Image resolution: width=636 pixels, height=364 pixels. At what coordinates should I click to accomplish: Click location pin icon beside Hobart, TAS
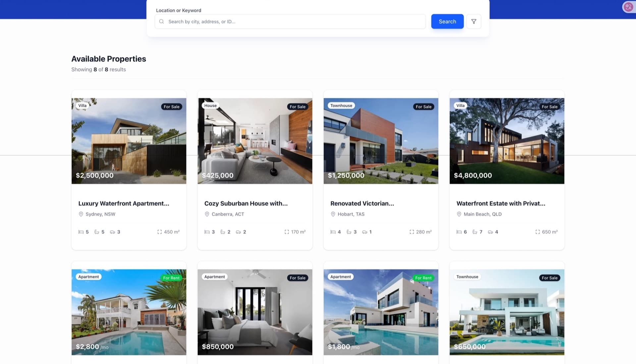pyautogui.click(x=333, y=214)
